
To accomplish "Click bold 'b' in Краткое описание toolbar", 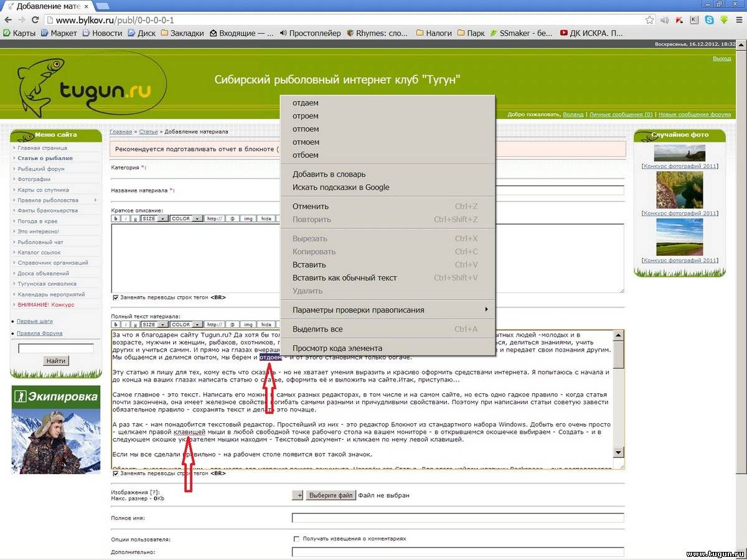I will pyautogui.click(x=116, y=219).
